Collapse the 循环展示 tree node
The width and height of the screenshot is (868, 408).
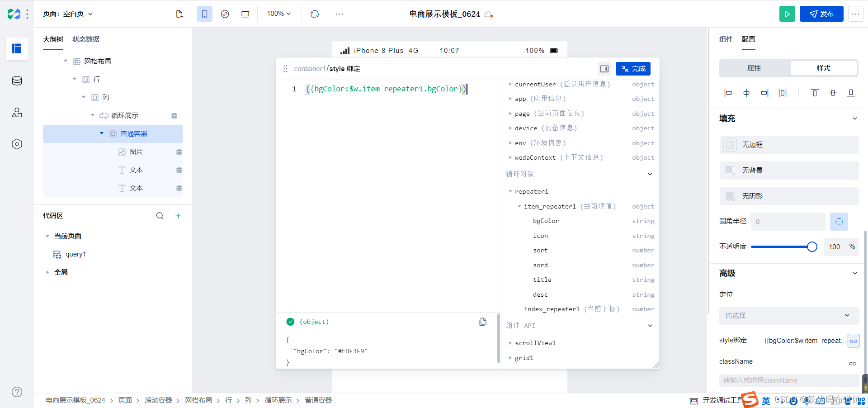tap(93, 115)
